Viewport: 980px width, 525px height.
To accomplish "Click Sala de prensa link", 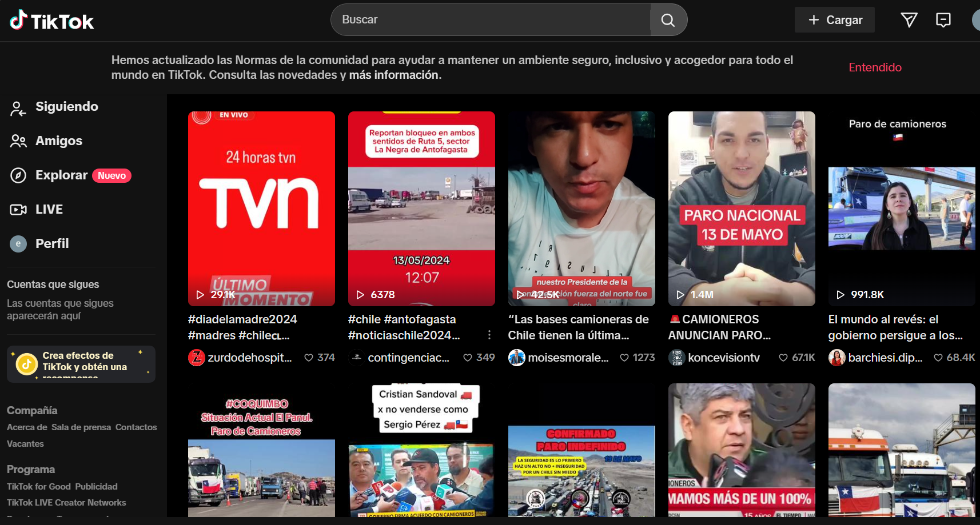I will 81,427.
